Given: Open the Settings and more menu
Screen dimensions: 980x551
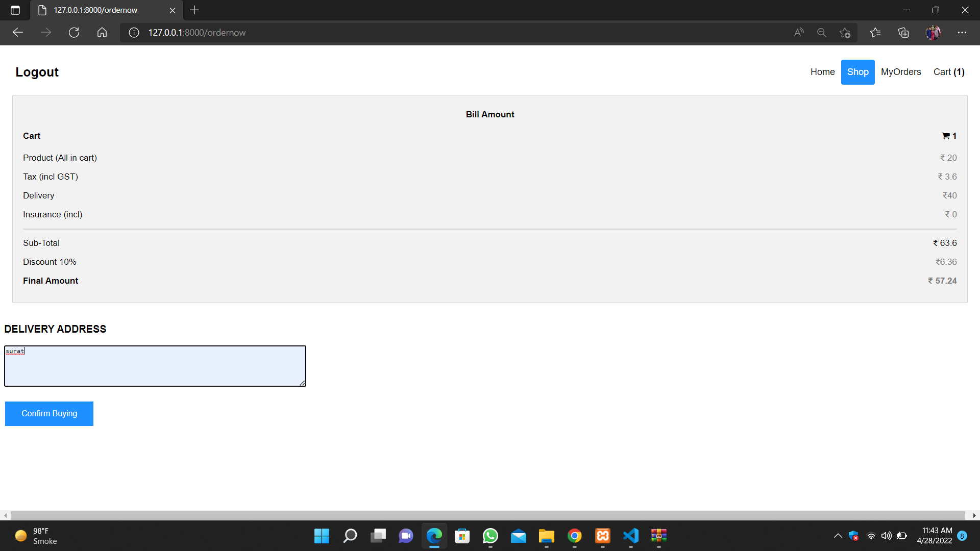Looking at the screenshot, I should click(x=963, y=32).
